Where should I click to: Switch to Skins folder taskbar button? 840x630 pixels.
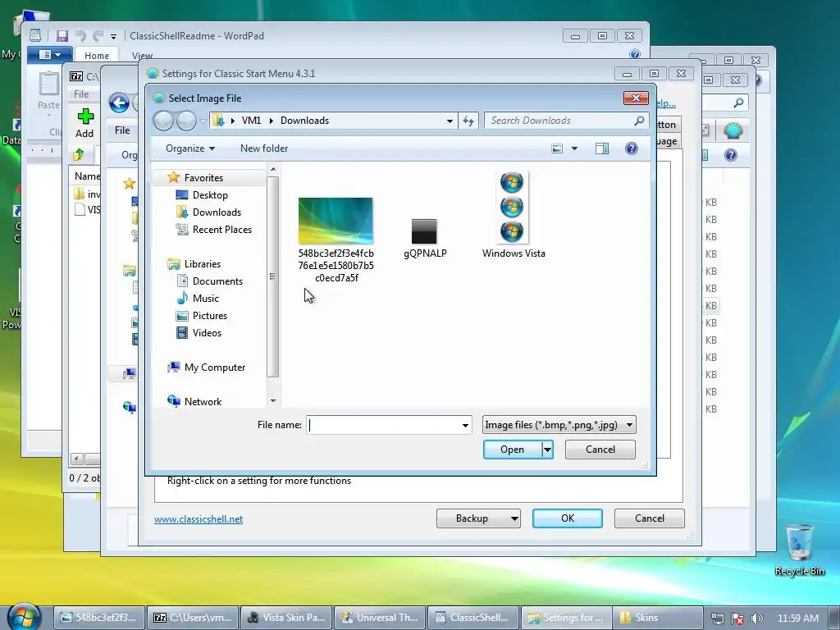(x=658, y=618)
